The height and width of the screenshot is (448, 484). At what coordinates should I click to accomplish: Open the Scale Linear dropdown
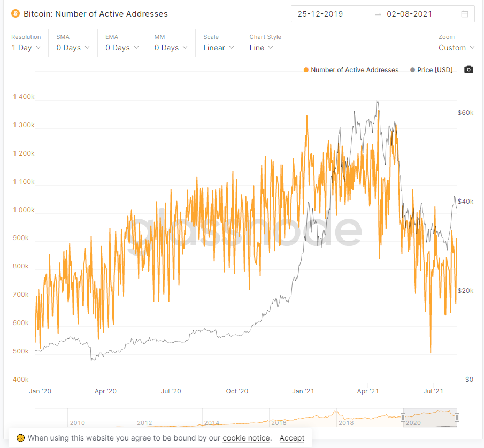point(219,43)
